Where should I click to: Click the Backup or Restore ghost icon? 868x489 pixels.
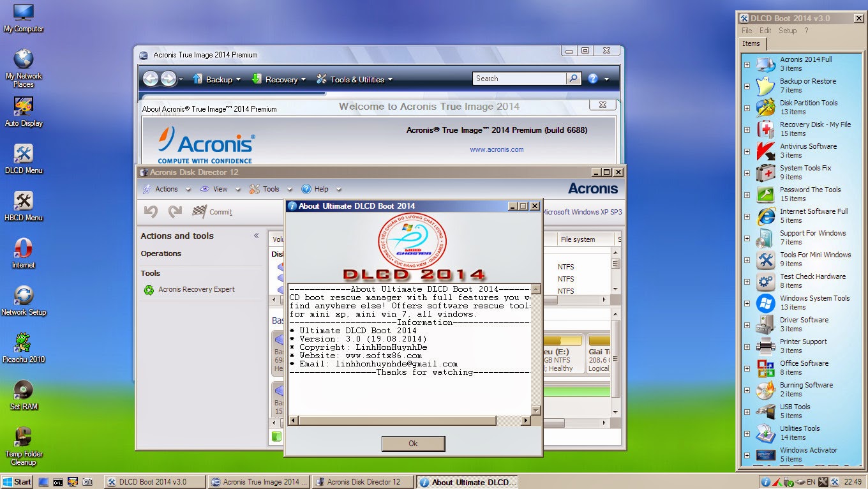[x=765, y=86]
